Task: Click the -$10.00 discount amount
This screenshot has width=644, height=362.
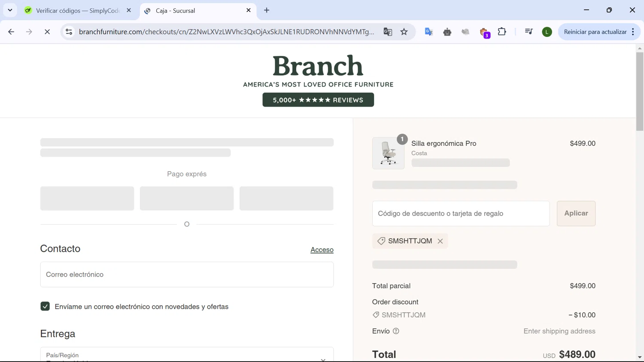Action: coord(582,315)
